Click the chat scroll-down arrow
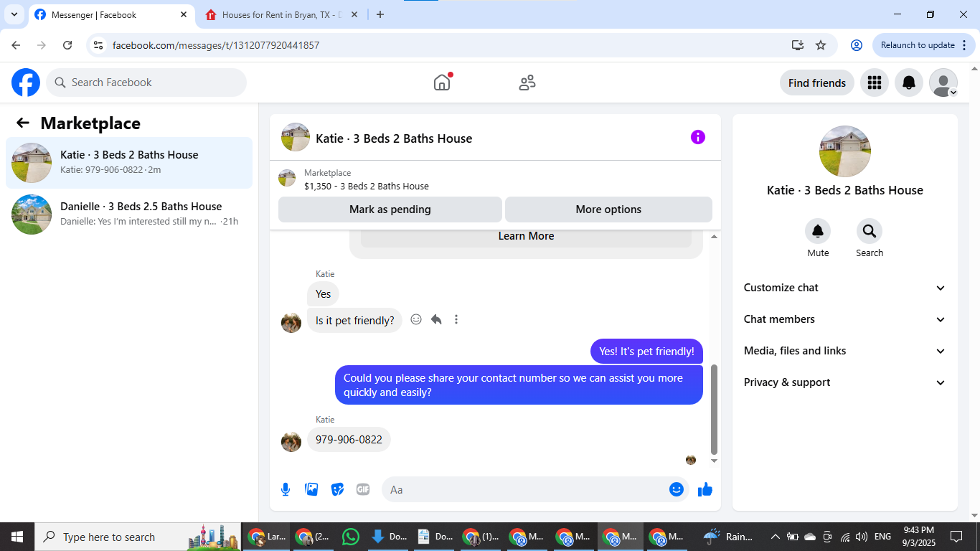 (714, 461)
